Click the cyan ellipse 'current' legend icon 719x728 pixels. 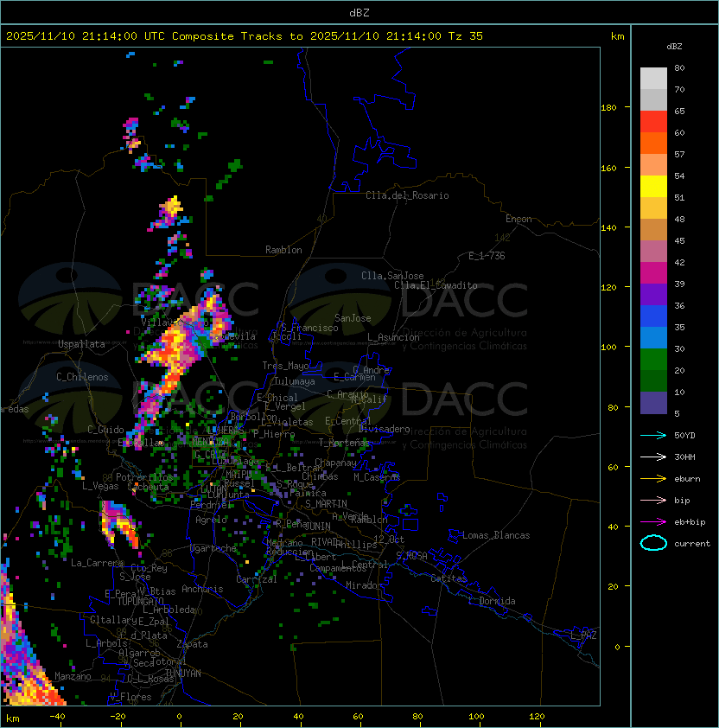click(653, 543)
